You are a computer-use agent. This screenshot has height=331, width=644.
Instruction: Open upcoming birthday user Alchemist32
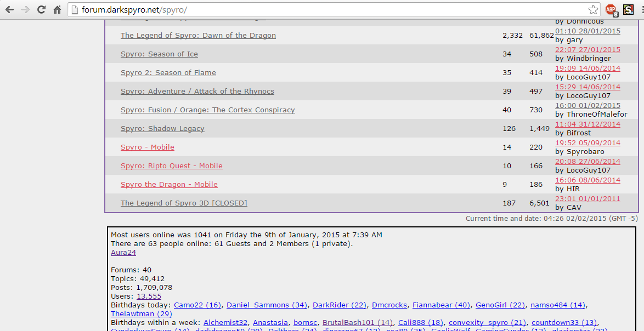coord(225,323)
